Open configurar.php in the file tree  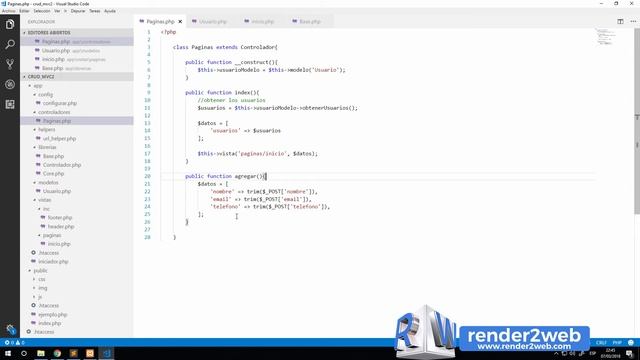pyautogui.click(x=77, y=103)
